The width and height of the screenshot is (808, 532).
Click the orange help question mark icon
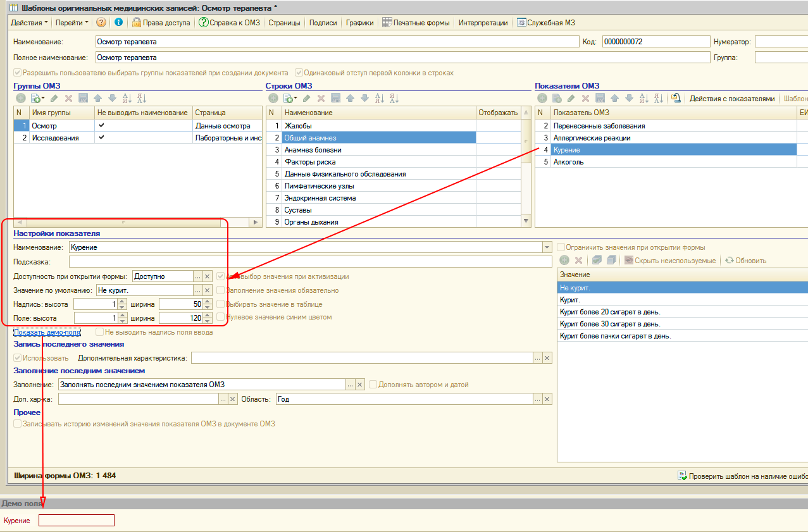101,23
